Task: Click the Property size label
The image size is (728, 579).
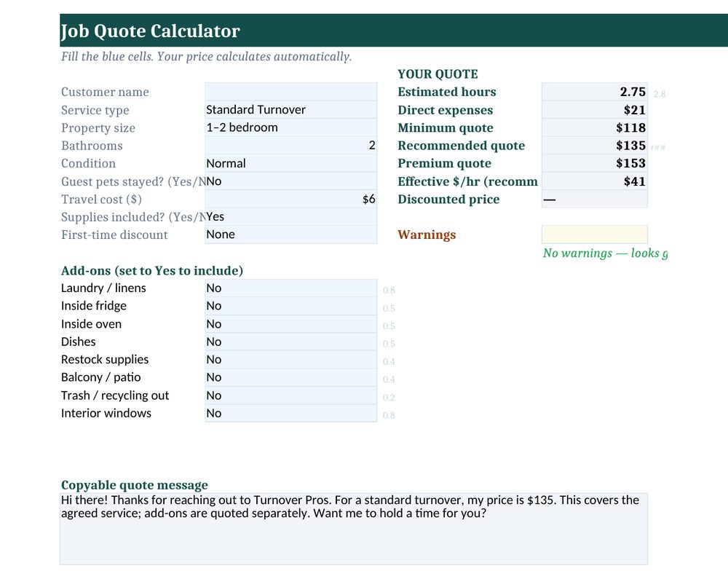Action: (98, 127)
